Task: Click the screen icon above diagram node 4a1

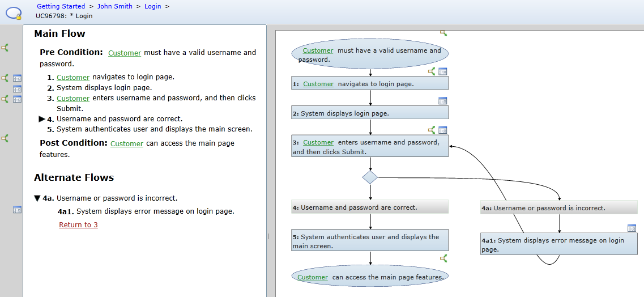Action: [x=632, y=228]
